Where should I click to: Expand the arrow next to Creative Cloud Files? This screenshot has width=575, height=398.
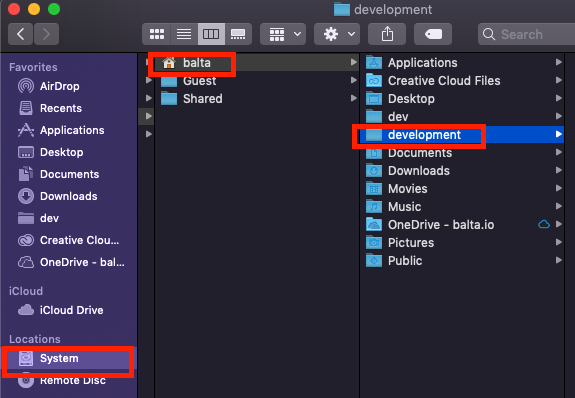(x=558, y=80)
